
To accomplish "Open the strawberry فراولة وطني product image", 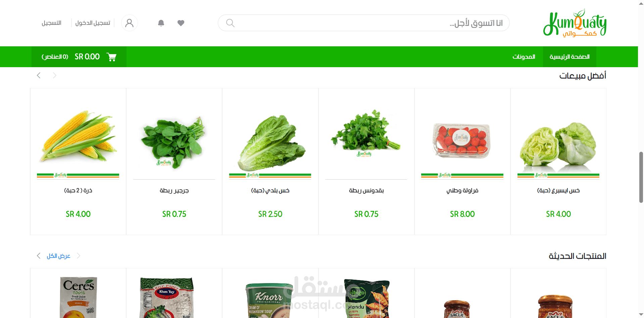I will [462, 140].
